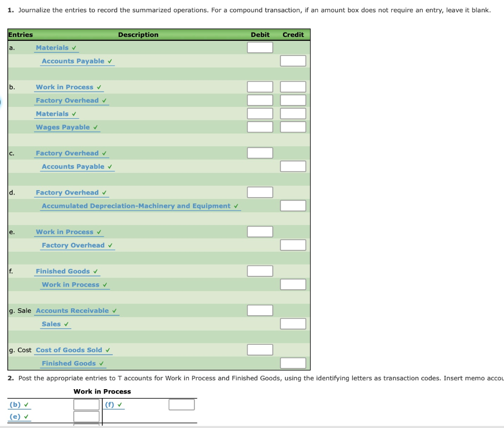The height and width of the screenshot is (431, 504).
Task: Click the Entries column header
Action: (21, 35)
